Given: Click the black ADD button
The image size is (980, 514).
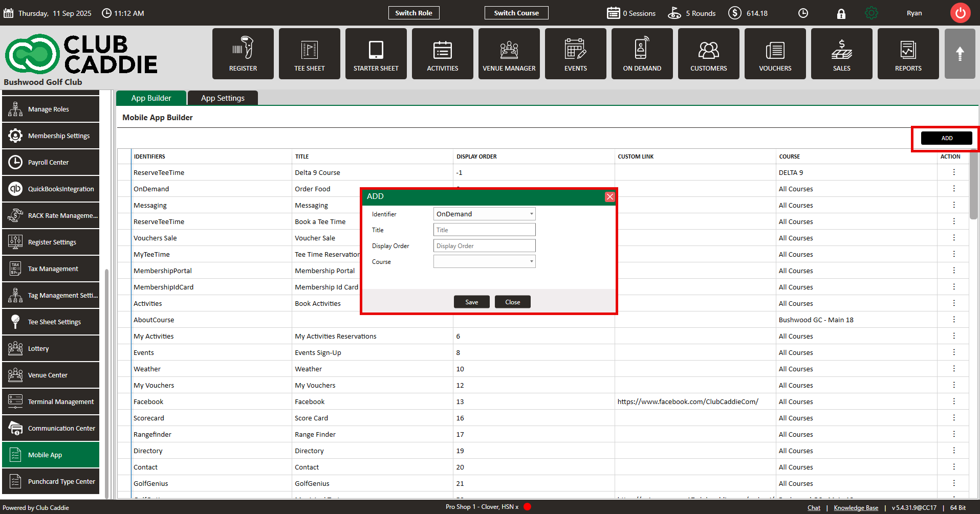Looking at the screenshot, I should click(947, 138).
